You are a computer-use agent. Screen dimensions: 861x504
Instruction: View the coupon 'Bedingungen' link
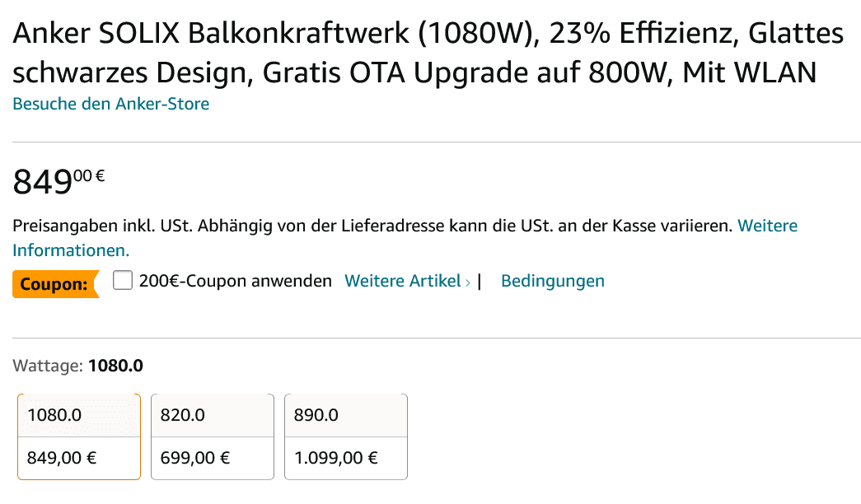pyautogui.click(x=552, y=281)
